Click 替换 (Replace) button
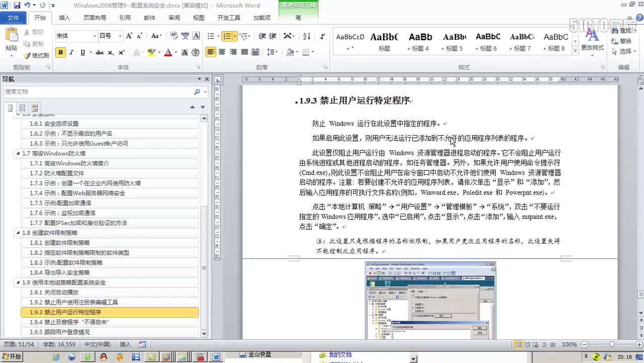The image size is (644, 363). click(x=621, y=41)
